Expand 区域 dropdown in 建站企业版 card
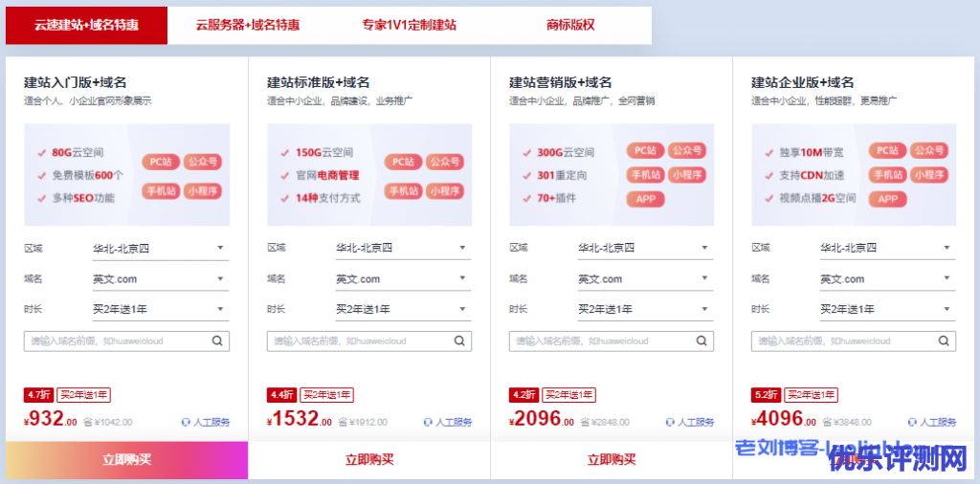Image resolution: width=980 pixels, height=484 pixels. tap(886, 249)
